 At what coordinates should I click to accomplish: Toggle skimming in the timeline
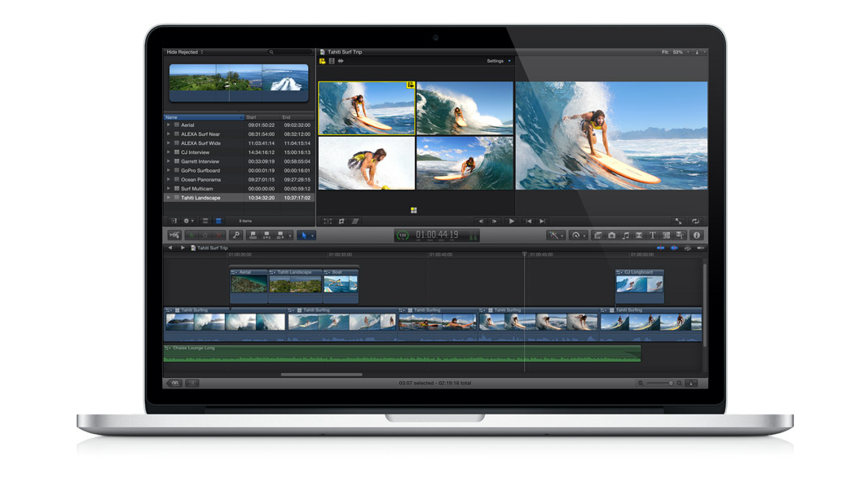click(x=660, y=248)
